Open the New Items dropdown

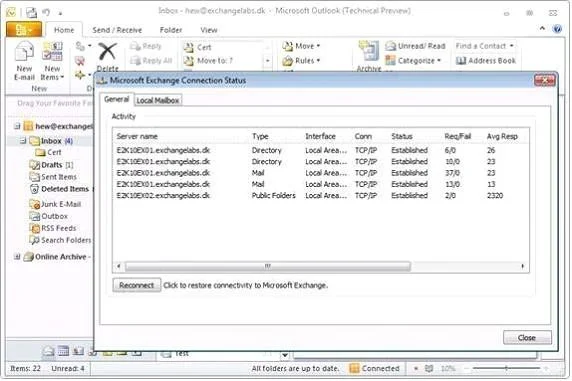52,61
